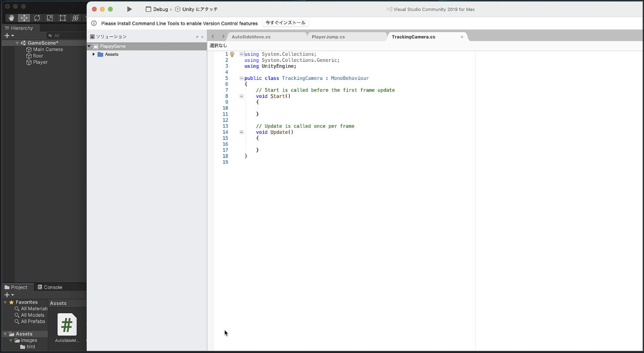Collapse the images folder in Project tree
This screenshot has width=644, height=353.
click(11, 341)
